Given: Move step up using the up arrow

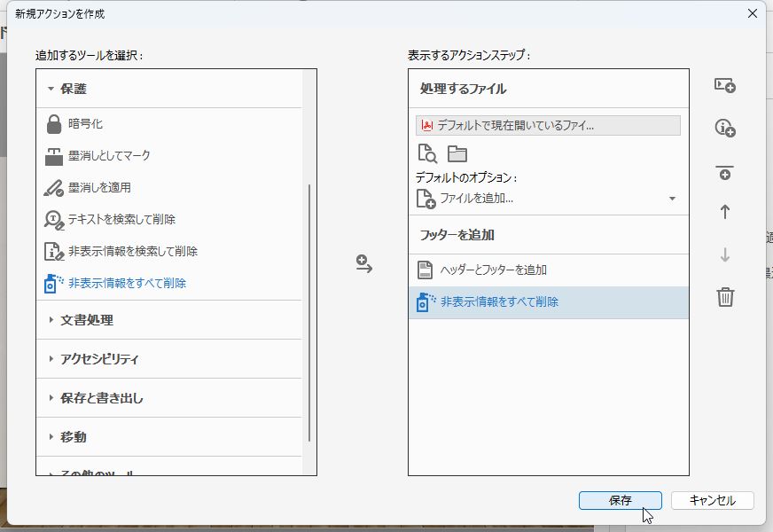Looking at the screenshot, I should pos(725,211).
